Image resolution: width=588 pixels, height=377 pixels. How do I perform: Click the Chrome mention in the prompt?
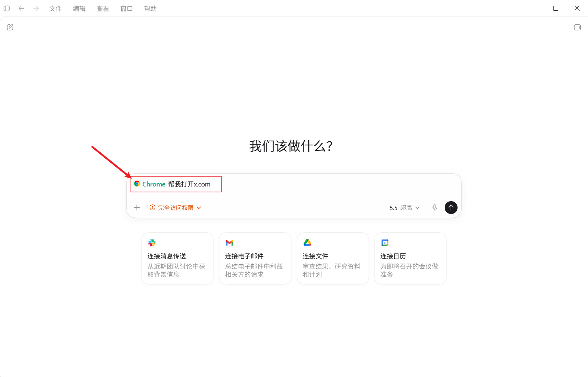coord(150,184)
